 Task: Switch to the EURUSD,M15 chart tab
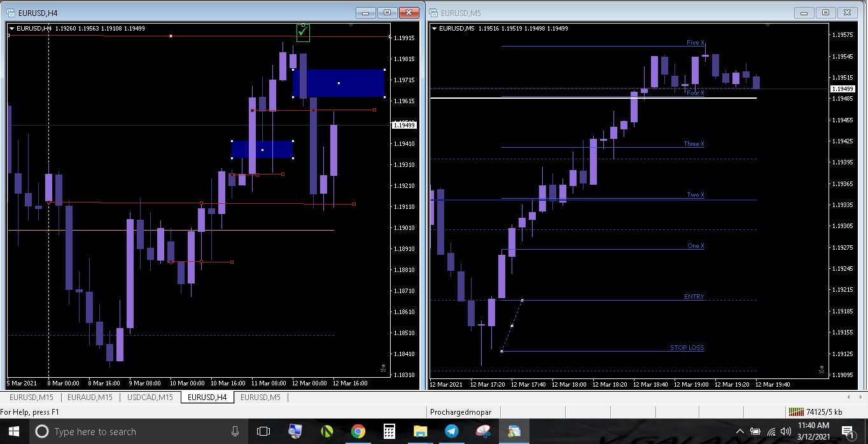click(x=31, y=397)
